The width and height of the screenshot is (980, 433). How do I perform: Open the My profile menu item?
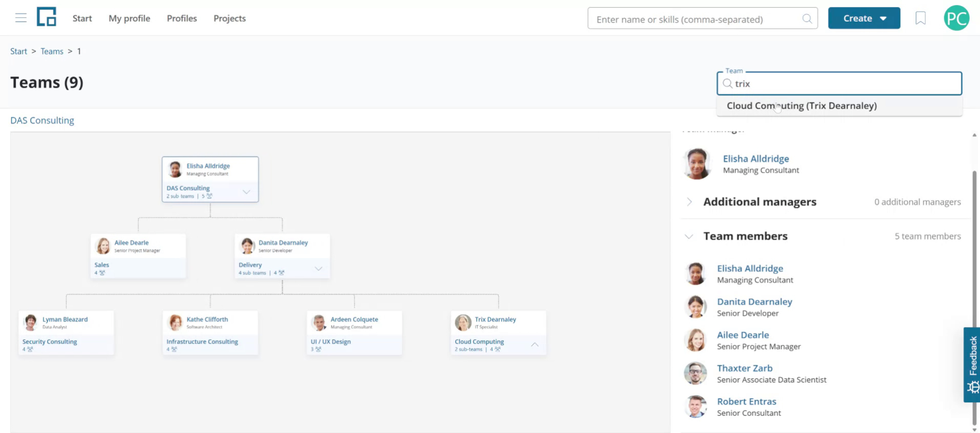click(x=129, y=18)
